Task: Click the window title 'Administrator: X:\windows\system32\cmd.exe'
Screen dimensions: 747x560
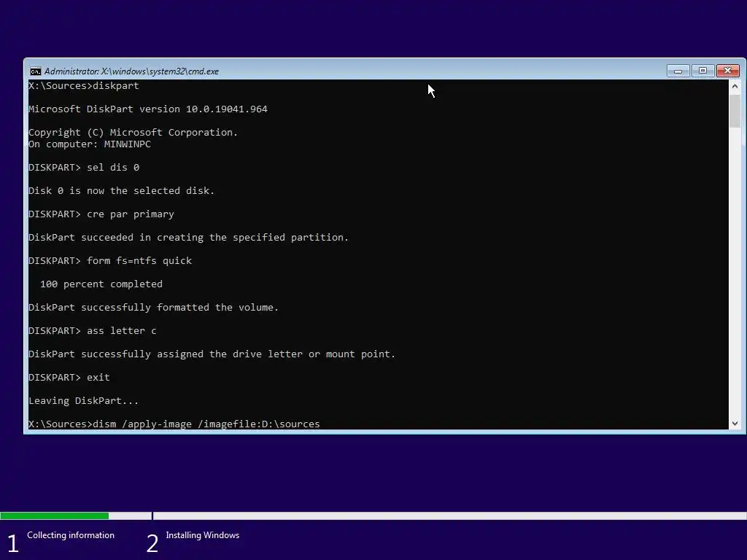Action: coord(131,71)
